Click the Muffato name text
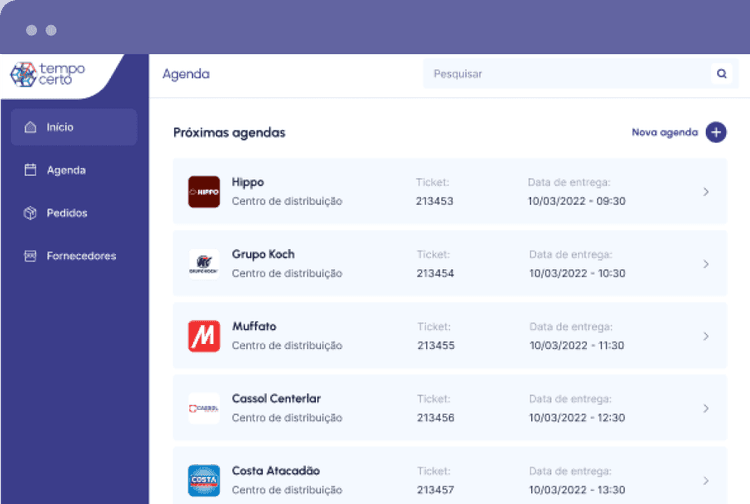This screenshot has height=504, width=750. (254, 327)
